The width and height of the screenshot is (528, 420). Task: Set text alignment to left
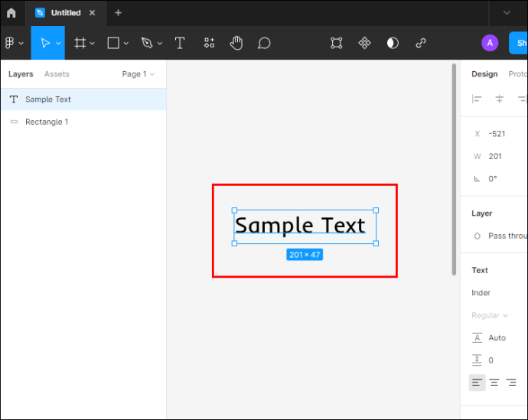click(477, 383)
